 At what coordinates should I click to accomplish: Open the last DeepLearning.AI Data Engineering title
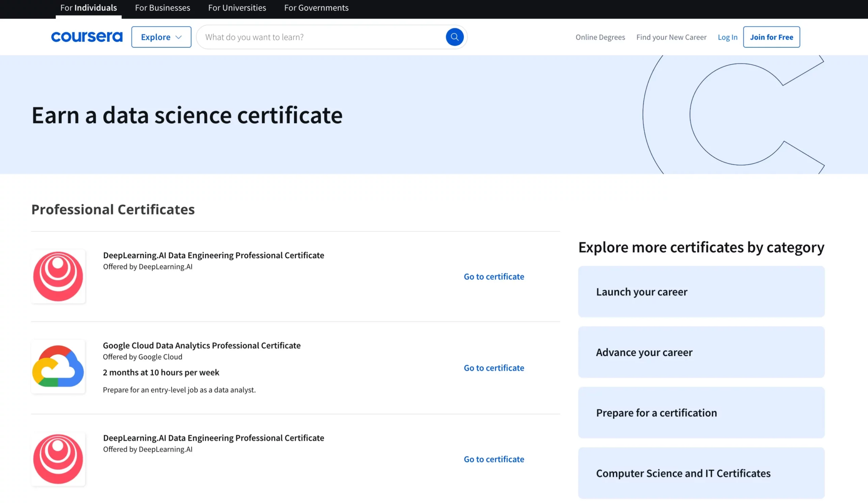pos(214,438)
